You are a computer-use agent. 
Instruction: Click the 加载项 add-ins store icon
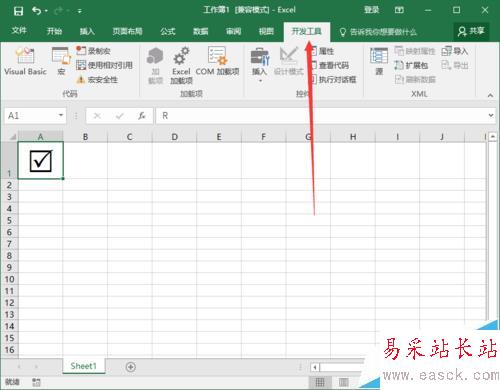[155, 65]
